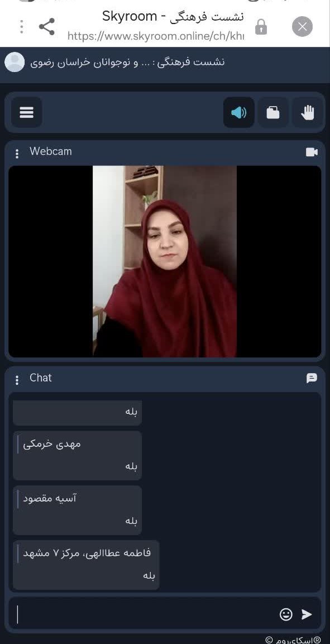Select the skyroom.online URL text
Viewport: 330px width, 644px height.
click(156, 36)
